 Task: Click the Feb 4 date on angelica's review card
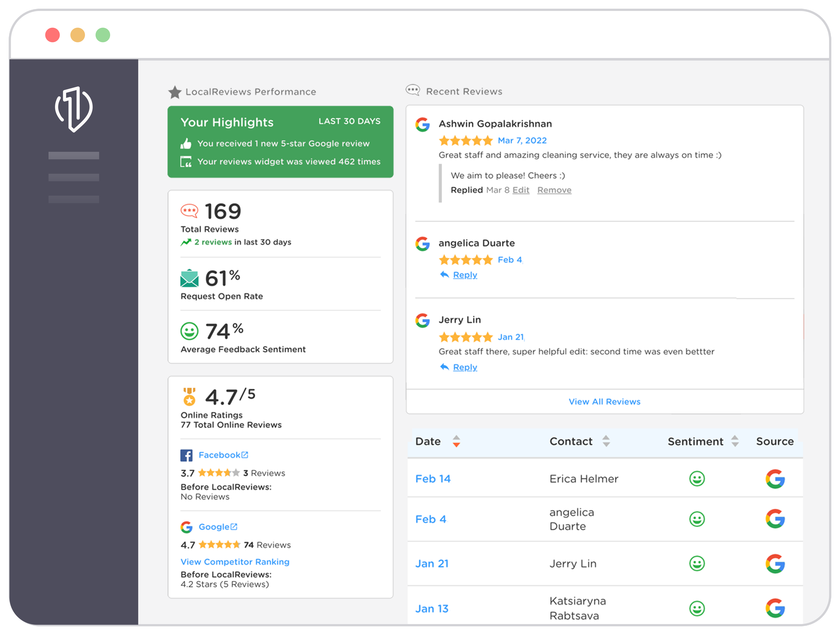pos(510,260)
